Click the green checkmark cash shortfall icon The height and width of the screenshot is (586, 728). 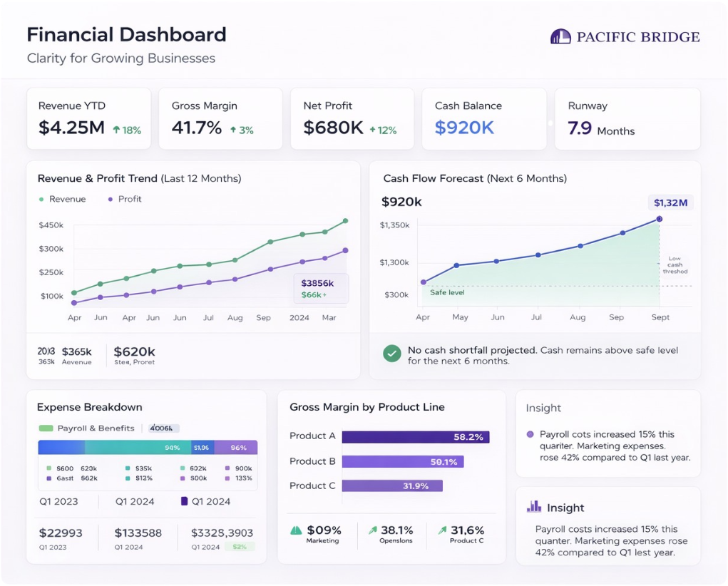[x=391, y=354]
